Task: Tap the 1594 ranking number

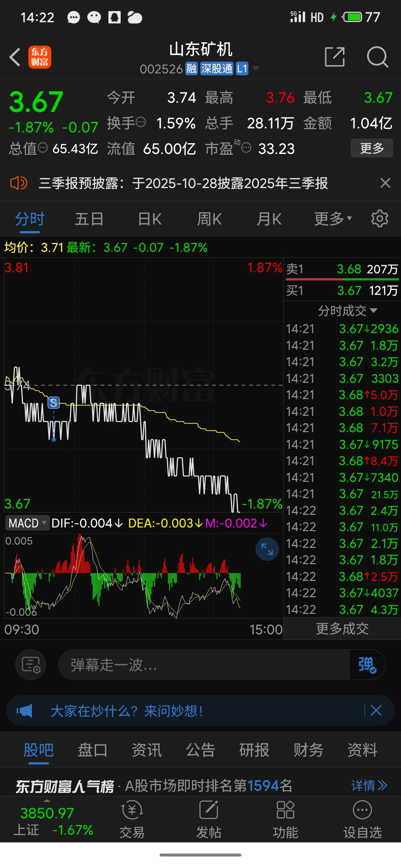Action: (263, 785)
